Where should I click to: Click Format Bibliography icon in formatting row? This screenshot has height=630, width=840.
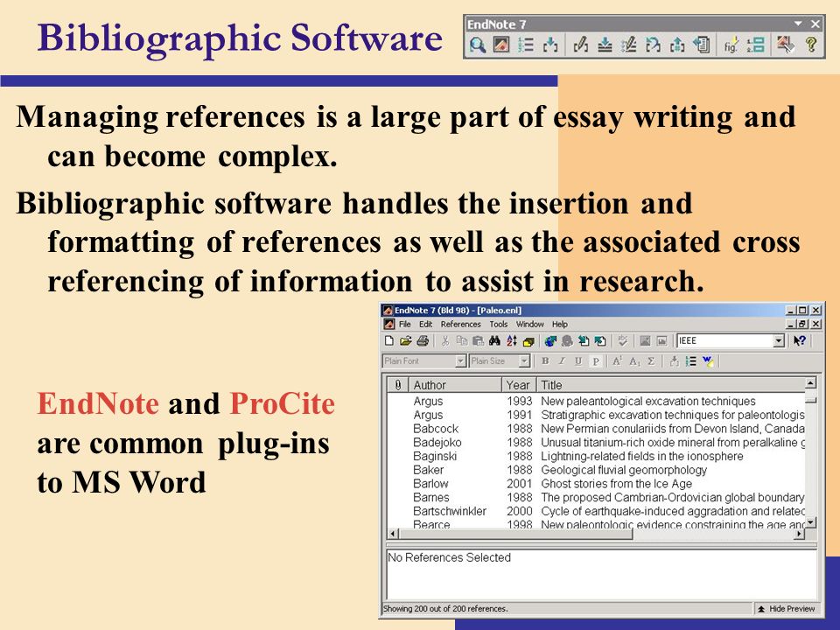point(690,361)
